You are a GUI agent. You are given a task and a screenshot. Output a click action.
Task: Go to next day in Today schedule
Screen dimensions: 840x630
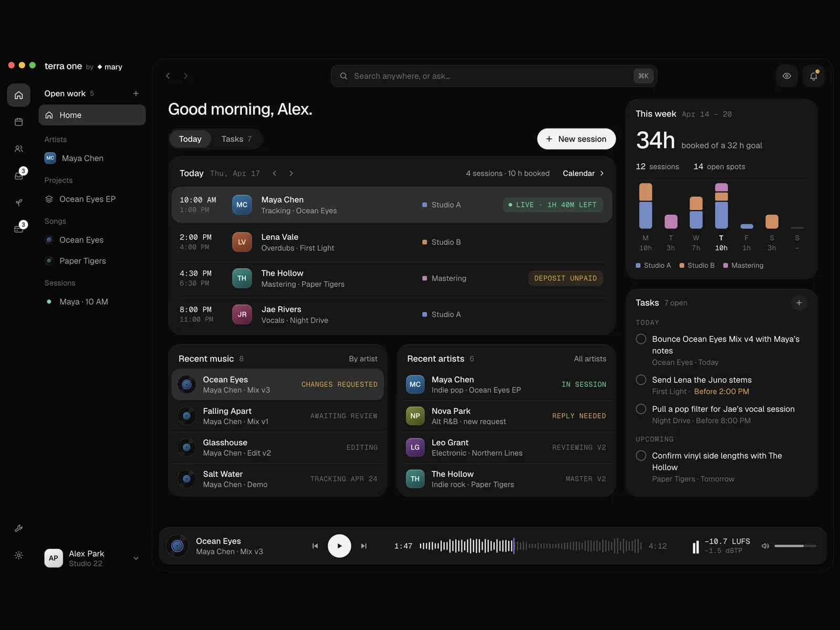point(291,173)
